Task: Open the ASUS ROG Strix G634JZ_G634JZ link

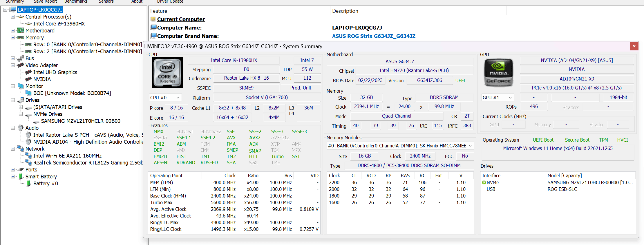Action: [x=374, y=36]
